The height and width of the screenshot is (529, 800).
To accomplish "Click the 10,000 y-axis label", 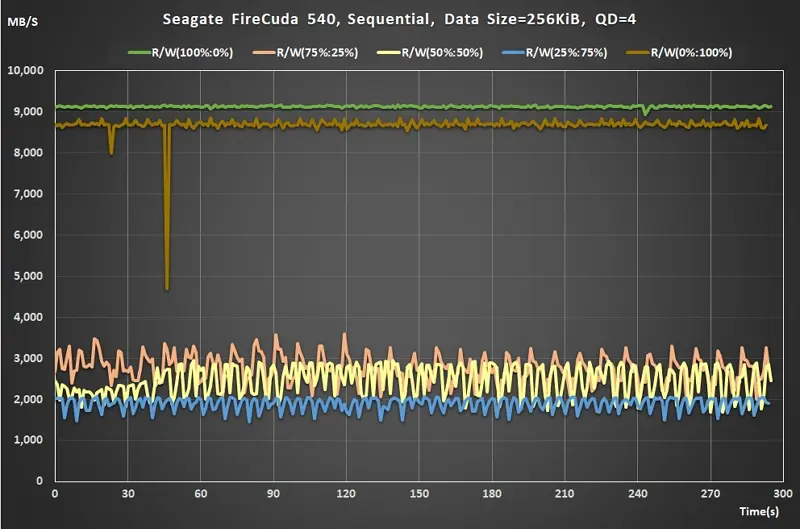I will 26,70.
